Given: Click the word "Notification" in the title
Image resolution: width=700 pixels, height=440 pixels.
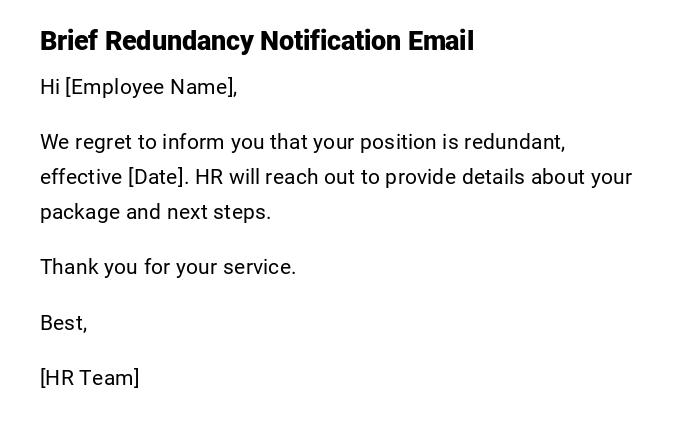Looking at the screenshot, I should [x=330, y=41].
